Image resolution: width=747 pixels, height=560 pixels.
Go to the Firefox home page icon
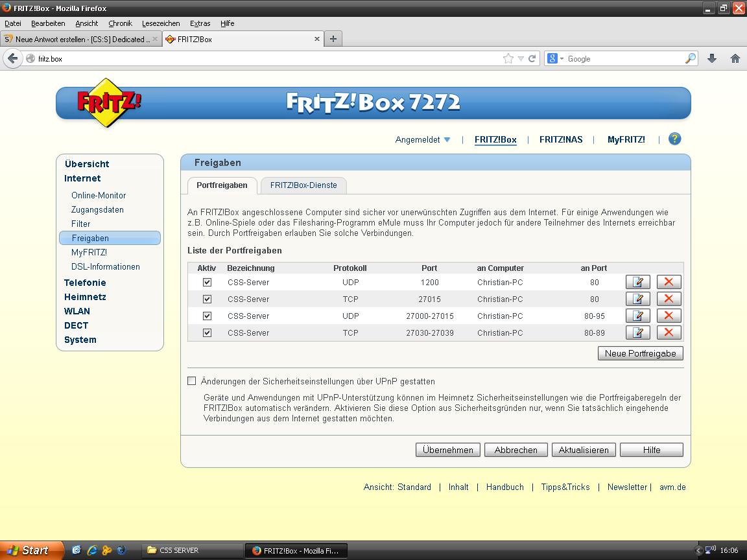(735, 58)
